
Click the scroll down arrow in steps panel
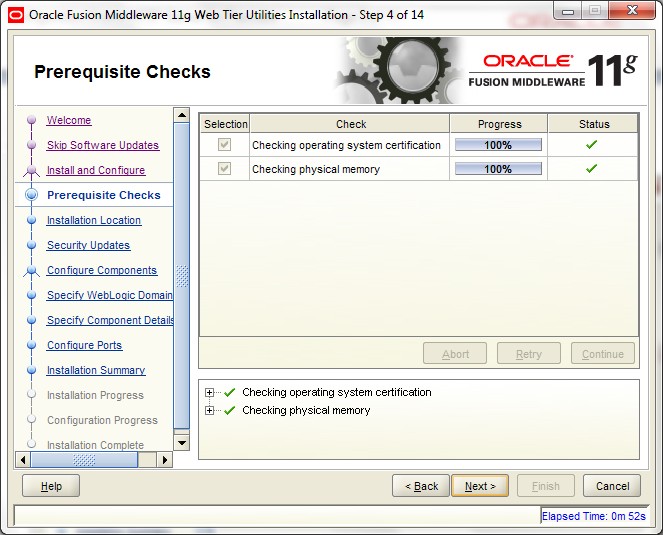click(x=182, y=443)
